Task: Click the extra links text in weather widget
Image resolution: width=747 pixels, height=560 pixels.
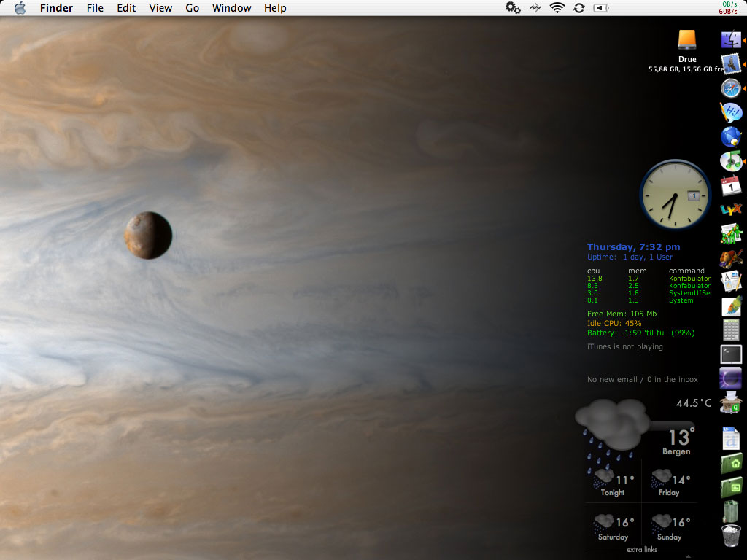Action: [641, 549]
